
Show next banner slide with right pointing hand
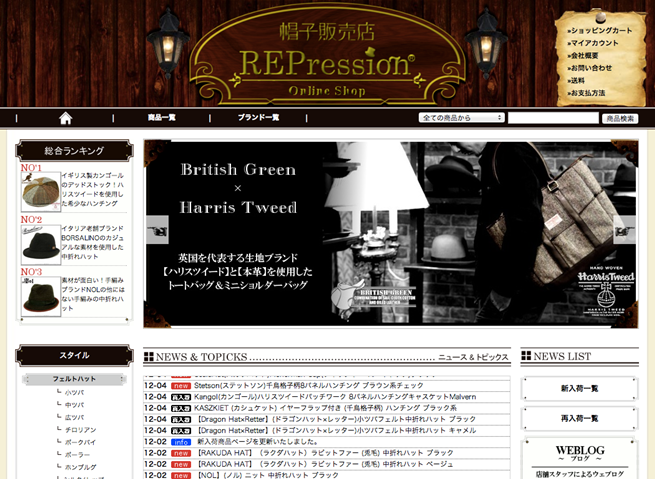click(x=625, y=230)
